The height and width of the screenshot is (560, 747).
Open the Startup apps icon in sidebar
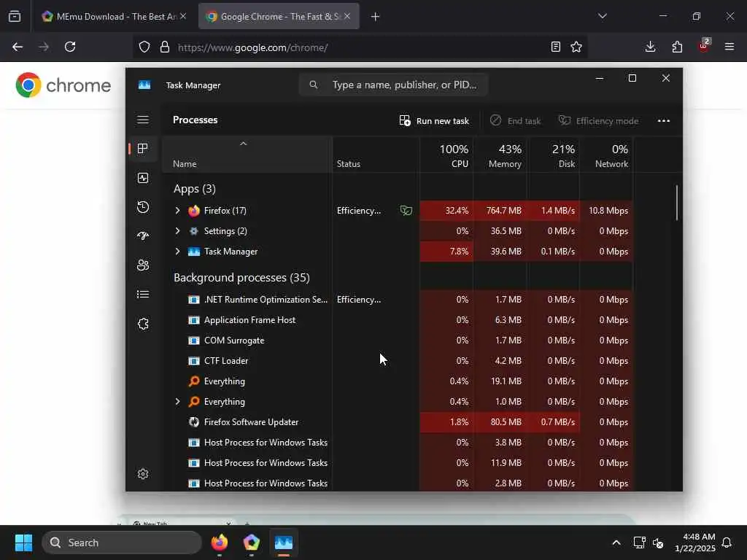[143, 236]
